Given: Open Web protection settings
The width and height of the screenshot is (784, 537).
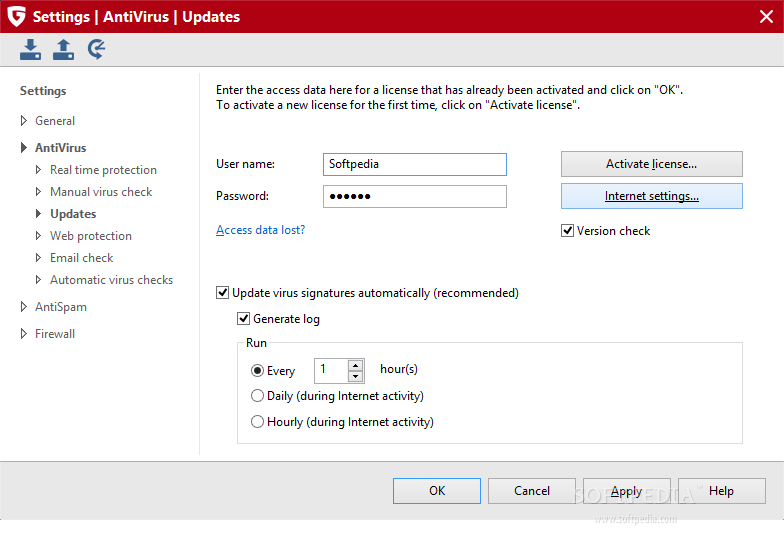Looking at the screenshot, I should 91,236.
